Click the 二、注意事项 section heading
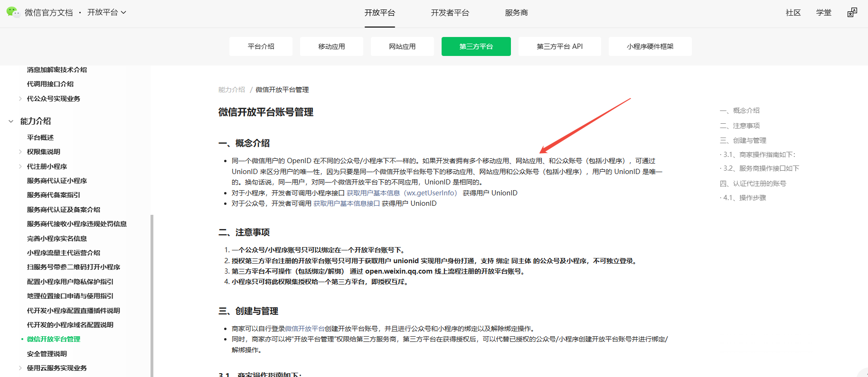868x377 pixels. coord(244,232)
